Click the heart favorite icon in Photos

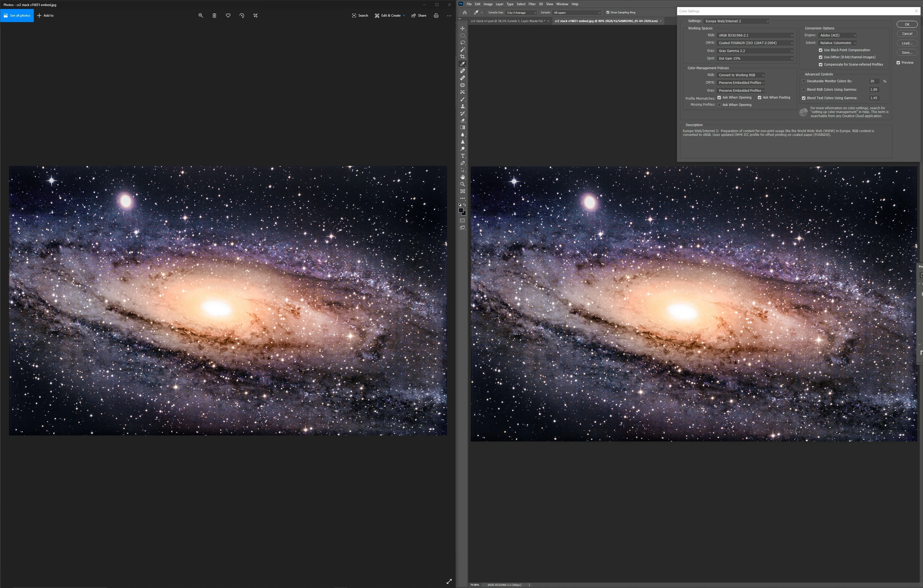click(x=228, y=16)
